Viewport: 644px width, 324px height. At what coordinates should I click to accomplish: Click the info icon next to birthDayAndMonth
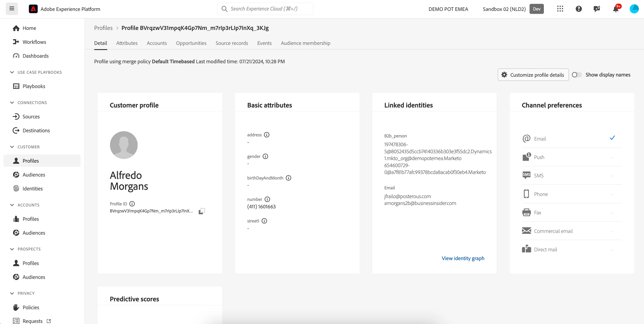288,178
